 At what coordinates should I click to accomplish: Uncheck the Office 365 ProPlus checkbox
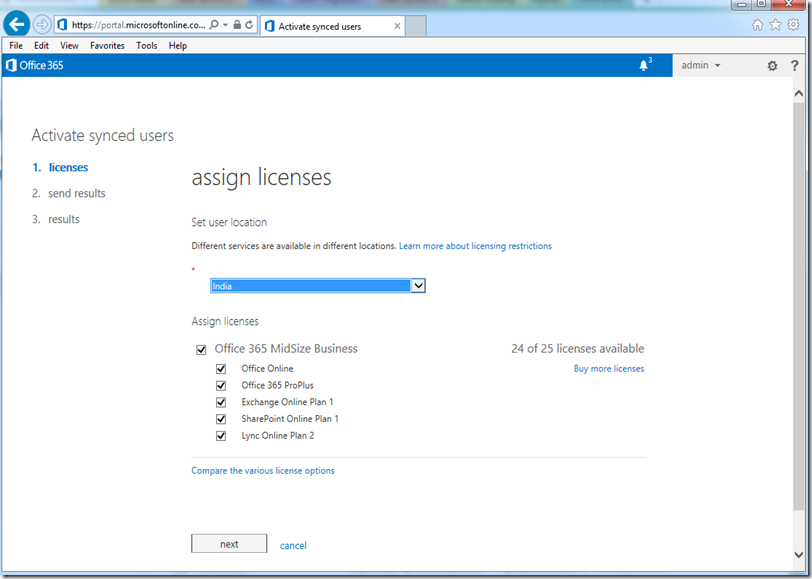pyautogui.click(x=221, y=385)
